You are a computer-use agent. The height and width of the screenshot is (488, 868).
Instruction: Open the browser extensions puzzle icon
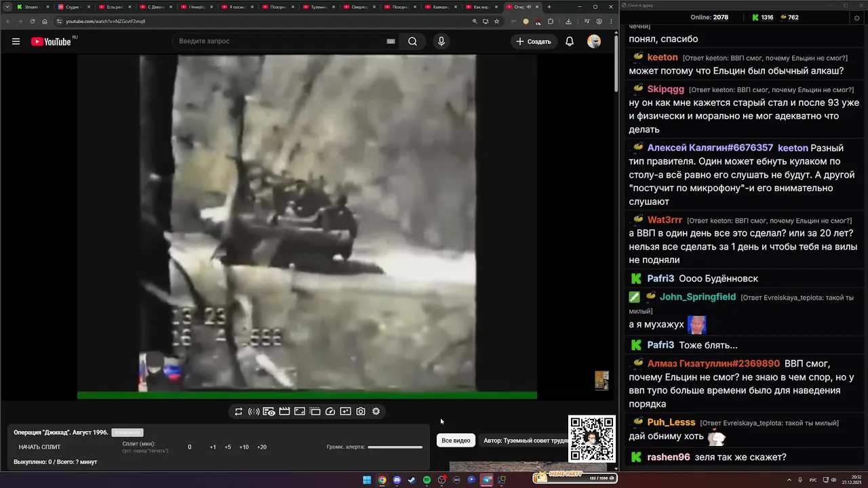(x=551, y=21)
